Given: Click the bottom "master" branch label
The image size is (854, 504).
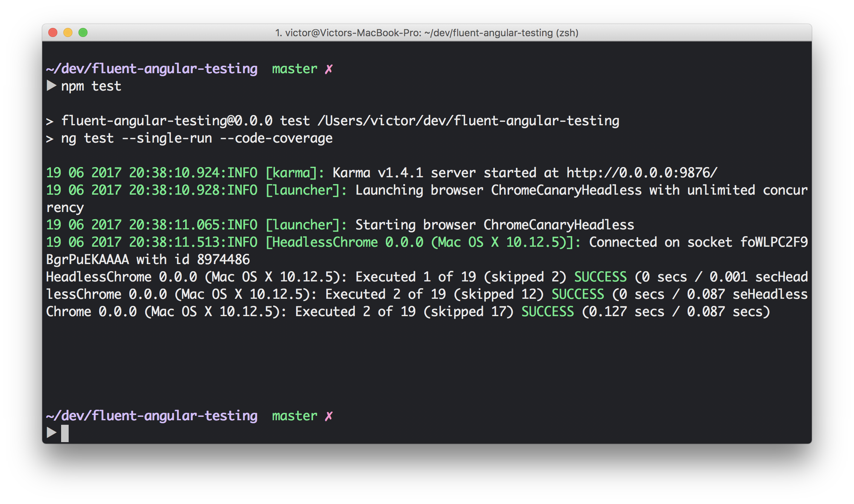Looking at the screenshot, I should point(295,416).
